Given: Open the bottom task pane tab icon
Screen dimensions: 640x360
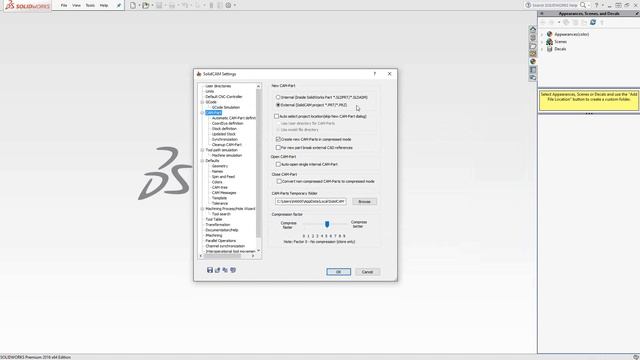Looking at the screenshot, I should (533, 78).
